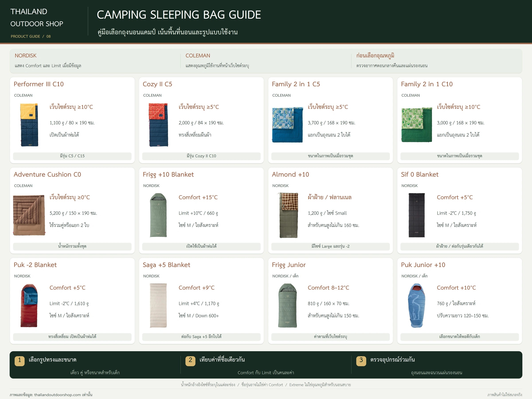Click the Performer III C10 sleeping bag image
Viewport: 532px width, 399px height.
pos(29,125)
